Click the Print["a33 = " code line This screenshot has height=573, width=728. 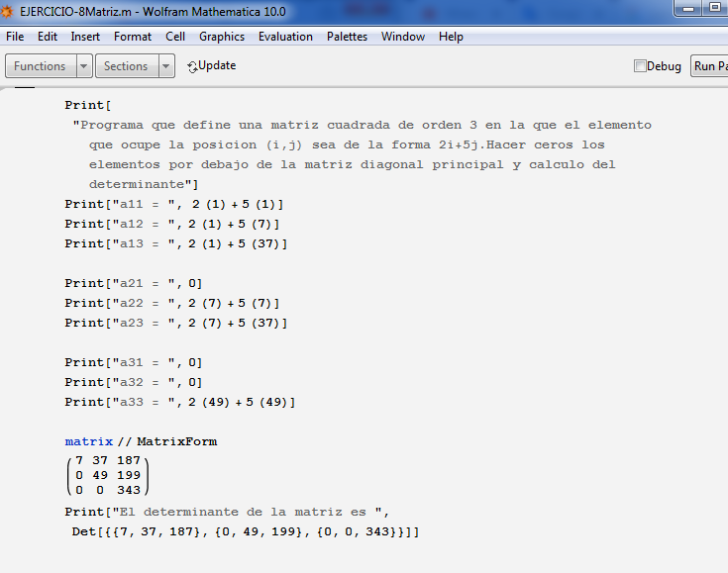(x=180, y=402)
